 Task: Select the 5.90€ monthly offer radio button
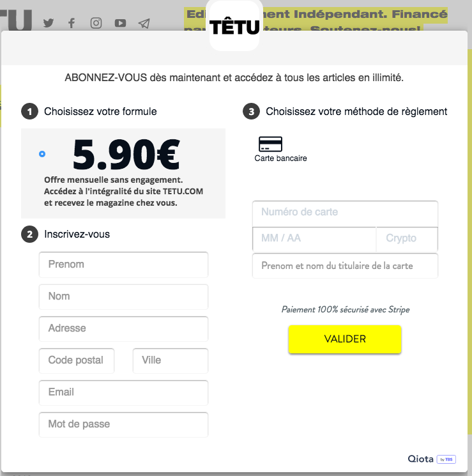(42, 154)
